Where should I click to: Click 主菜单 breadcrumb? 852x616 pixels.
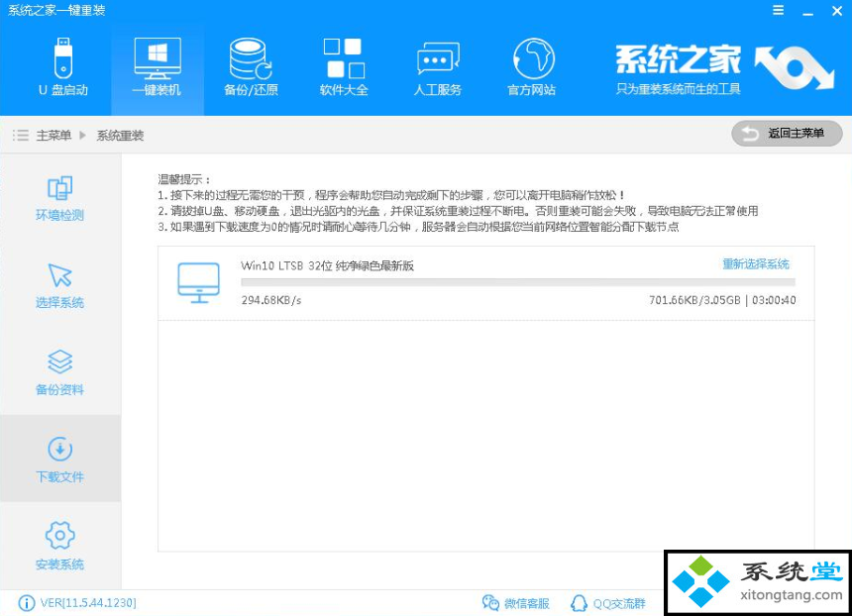tap(53, 136)
